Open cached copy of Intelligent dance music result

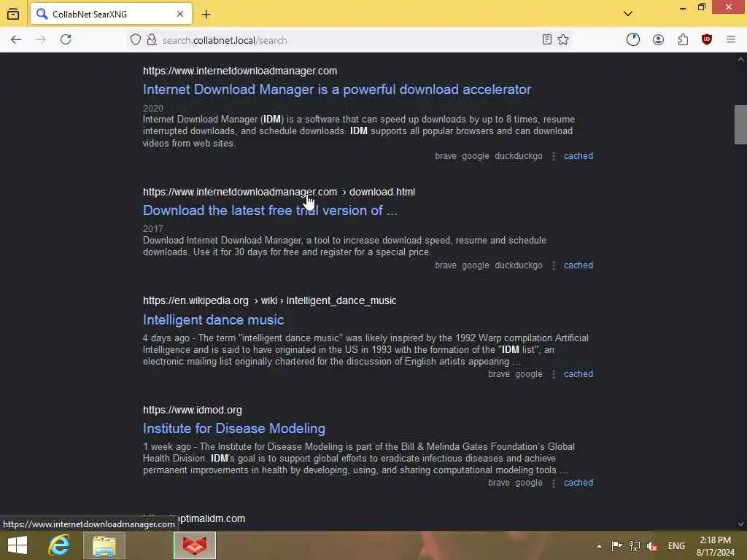pos(578,374)
